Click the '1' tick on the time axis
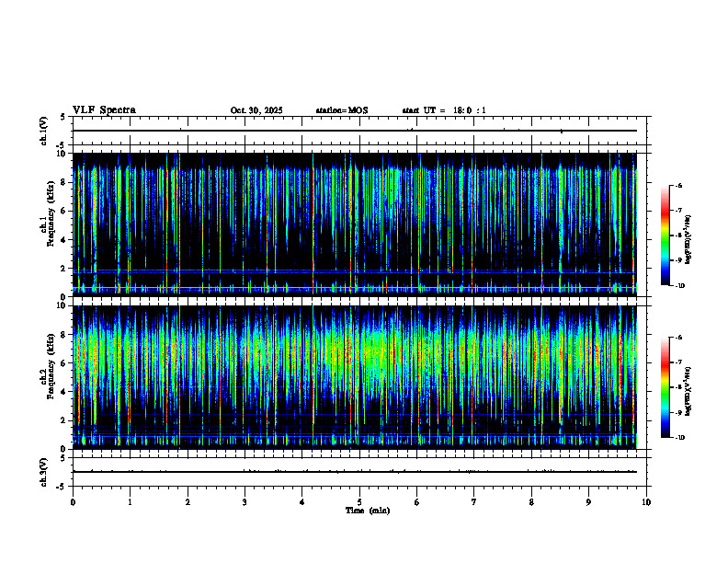Screen dimensions: 728x563 tap(130, 502)
